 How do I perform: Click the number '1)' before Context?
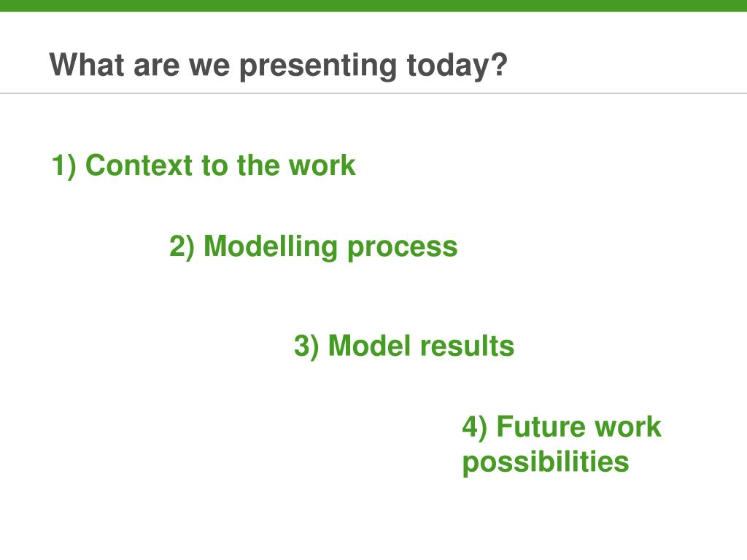(x=64, y=166)
